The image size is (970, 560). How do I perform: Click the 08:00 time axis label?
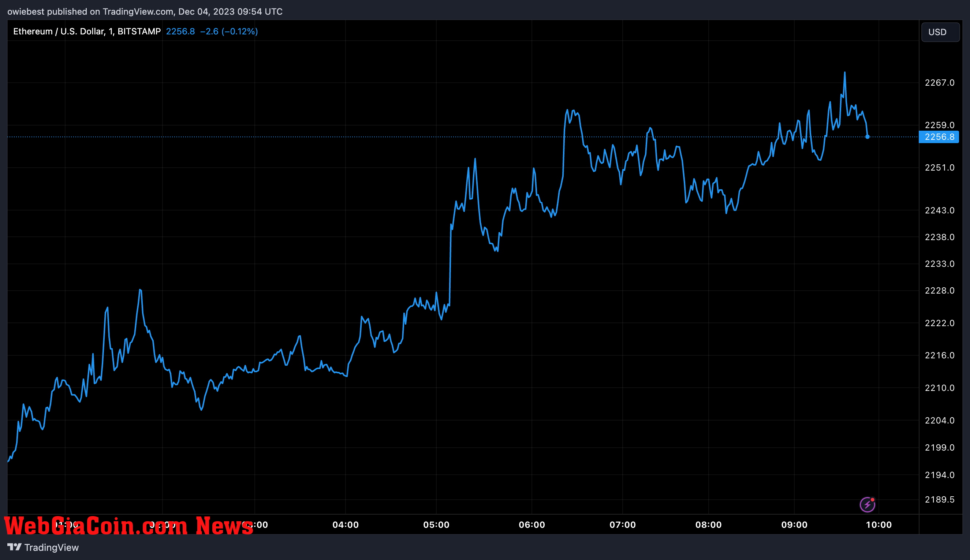(x=708, y=524)
